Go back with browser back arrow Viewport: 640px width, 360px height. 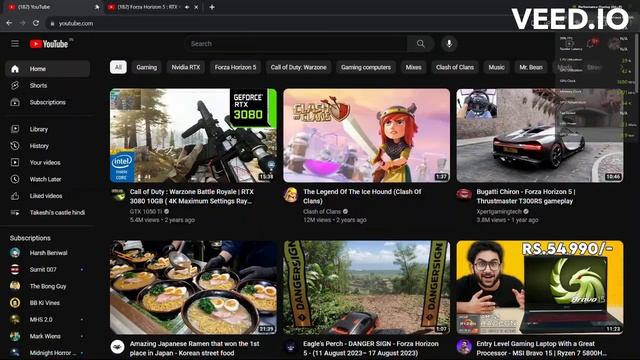coord(9,23)
